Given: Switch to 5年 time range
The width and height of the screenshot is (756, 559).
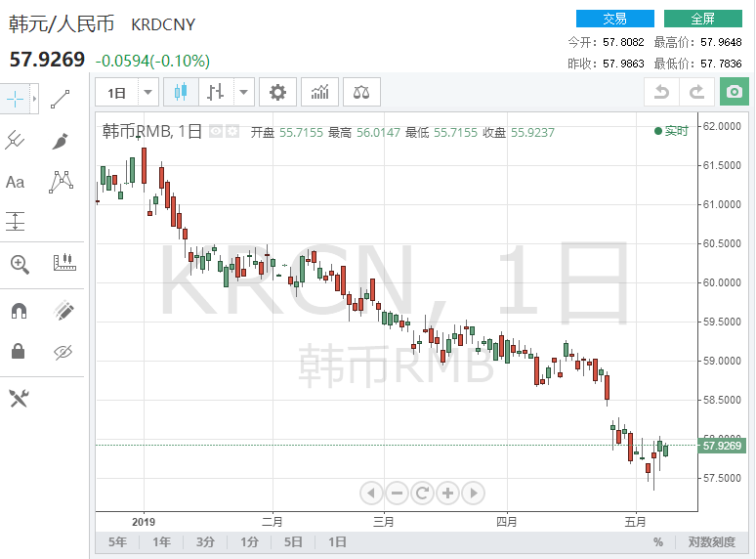Looking at the screenshot, I should point(117,542).
